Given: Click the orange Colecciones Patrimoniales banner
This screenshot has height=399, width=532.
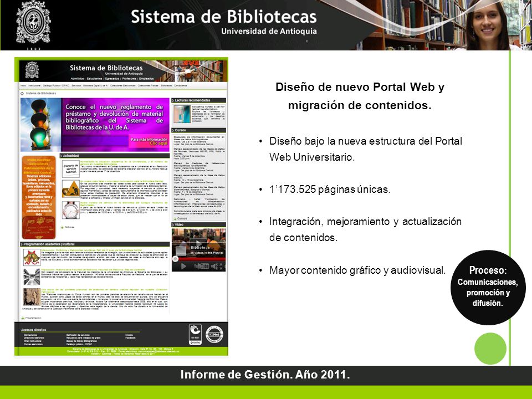Looking at the screenshot, I should click(x=39, y=197).
